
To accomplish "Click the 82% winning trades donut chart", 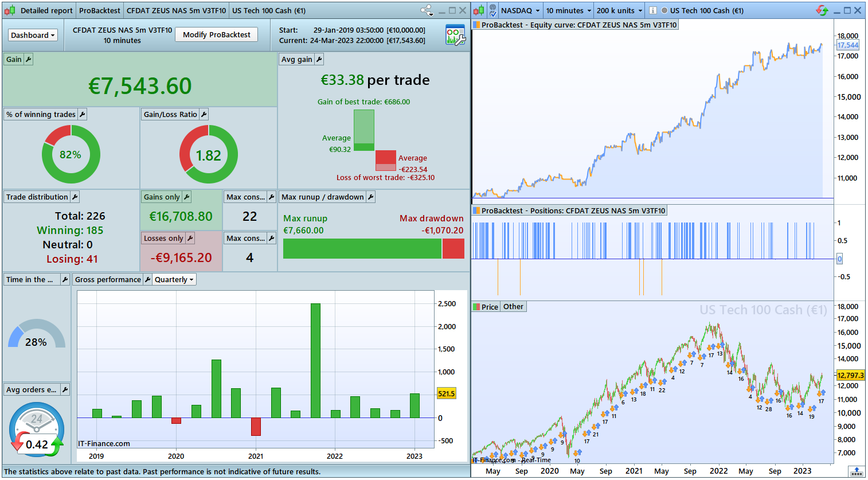I will (x=71, y=154).
